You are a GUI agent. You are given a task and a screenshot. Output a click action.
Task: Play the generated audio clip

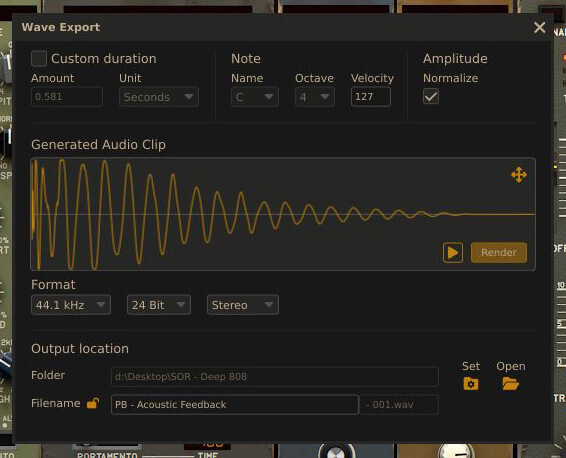pos(453,252)
